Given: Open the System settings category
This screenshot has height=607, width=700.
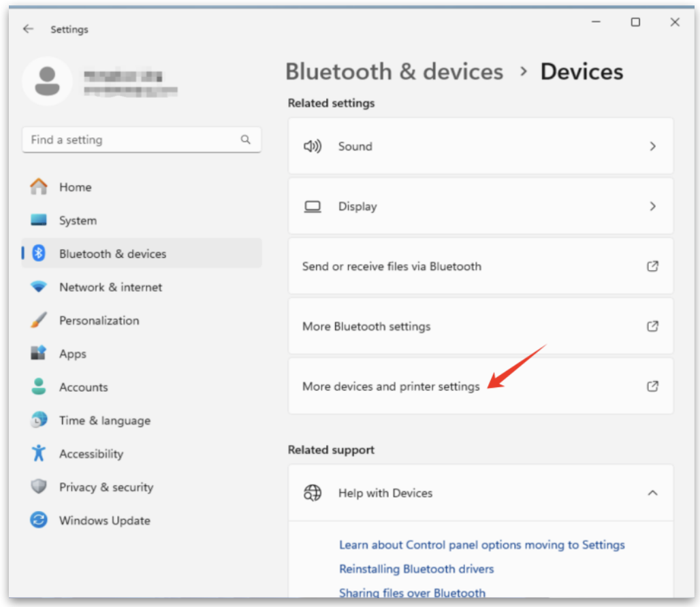Looking at the screenshot, I should tap(78, 220).
